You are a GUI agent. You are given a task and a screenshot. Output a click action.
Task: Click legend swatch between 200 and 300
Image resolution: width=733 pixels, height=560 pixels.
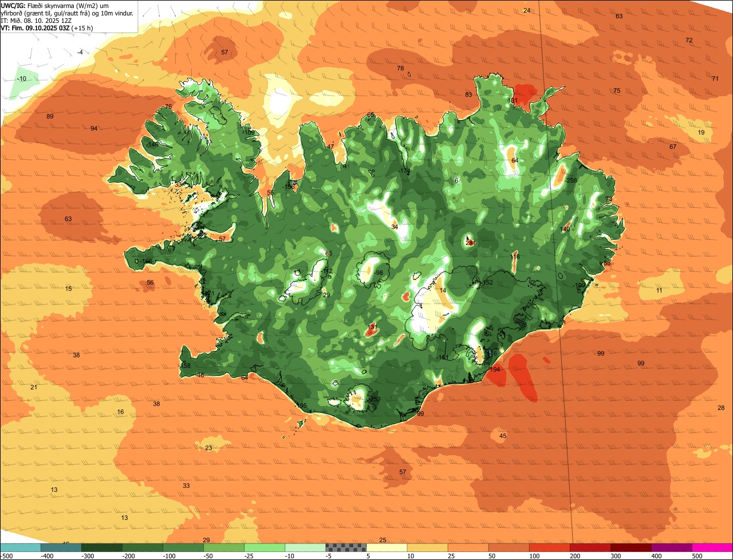coord(590,547)
